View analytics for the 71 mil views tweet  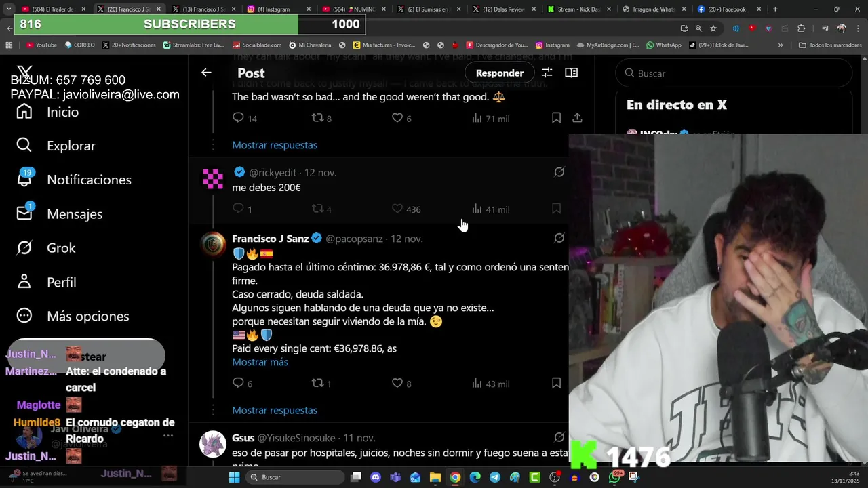click(x=490, y=118)
